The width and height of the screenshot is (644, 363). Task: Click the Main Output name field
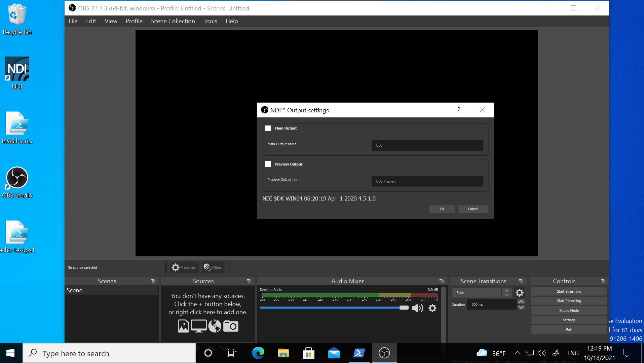[x=427, y=145]
